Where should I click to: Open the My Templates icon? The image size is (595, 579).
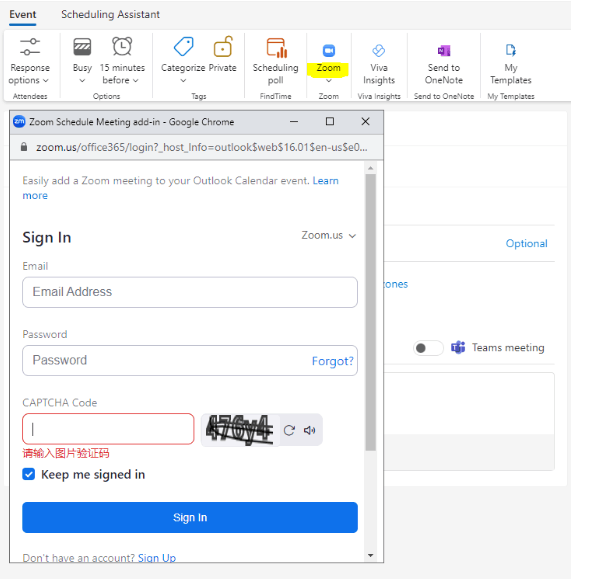coord(511,50)
